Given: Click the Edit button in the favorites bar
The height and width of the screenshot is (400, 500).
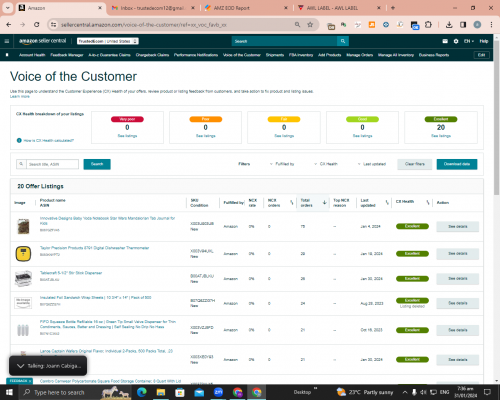Looking at the screenshot, I should (x=481, y=55).
